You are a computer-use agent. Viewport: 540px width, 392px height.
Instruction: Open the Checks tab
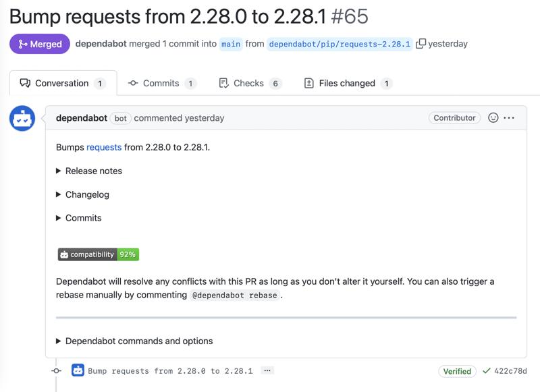pos(249,83)
